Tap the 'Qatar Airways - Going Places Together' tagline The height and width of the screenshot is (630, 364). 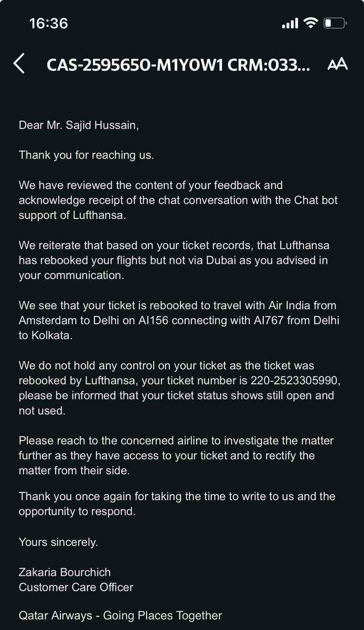tap(120, 615)
